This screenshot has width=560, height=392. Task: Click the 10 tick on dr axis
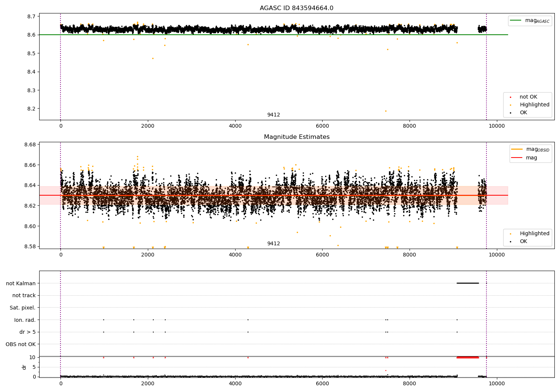[x=32, y=357]
